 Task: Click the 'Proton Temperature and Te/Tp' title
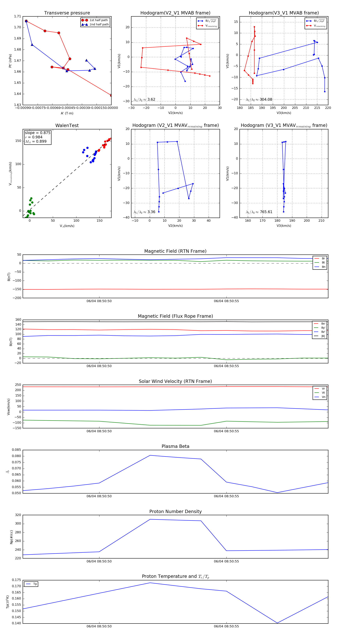point(175,576)
